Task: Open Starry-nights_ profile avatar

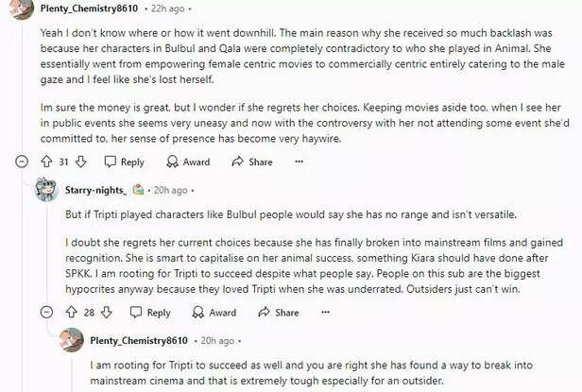Action: point(45,190)
